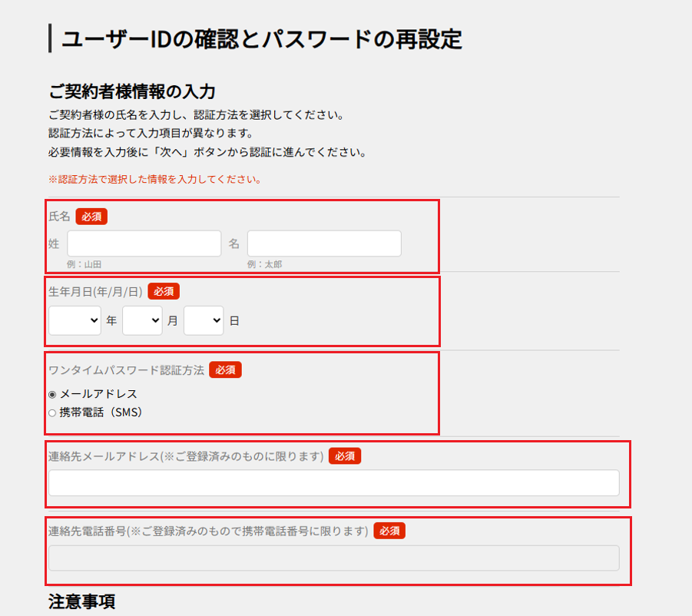Click the 必須 badge next to 連絡先メールアドレス
This screenshot has height=616, width=692.
pyautogui.click(x=344, y=455)
